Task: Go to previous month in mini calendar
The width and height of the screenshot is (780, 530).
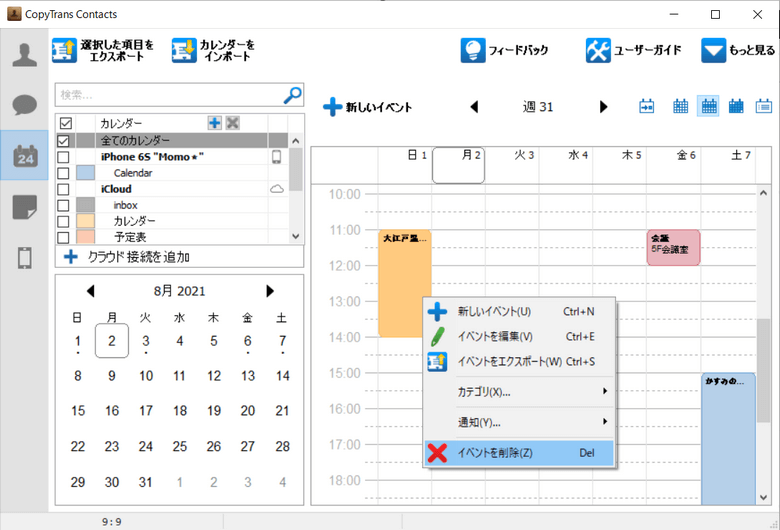Action: coord(90,291)
